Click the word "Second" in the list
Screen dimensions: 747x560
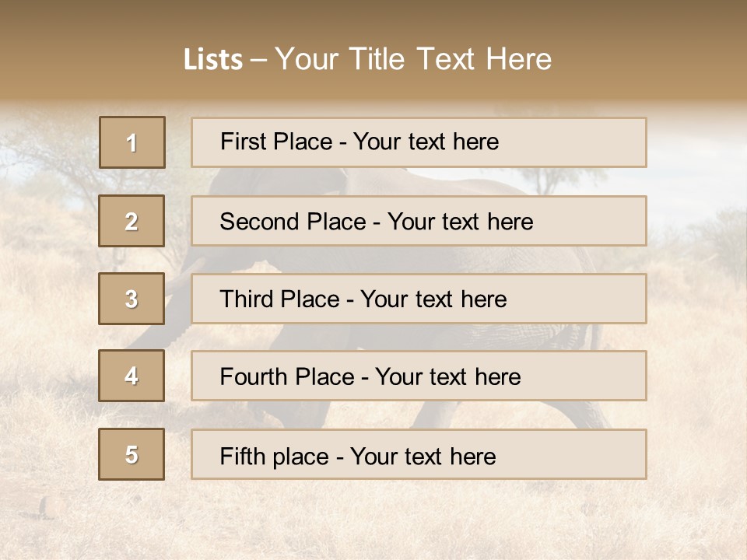260,222
